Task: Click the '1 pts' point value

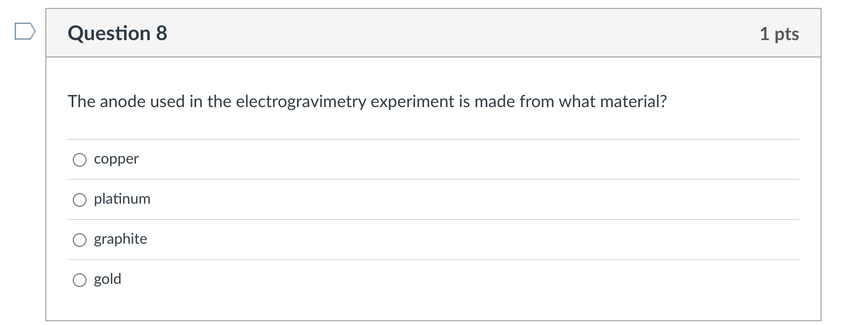Action: click(x=779, y=34)
